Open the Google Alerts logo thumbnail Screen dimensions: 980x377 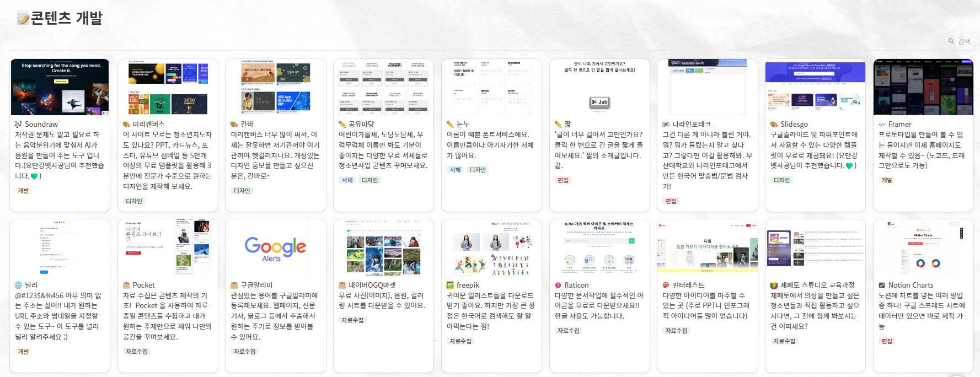click(275, 248)
